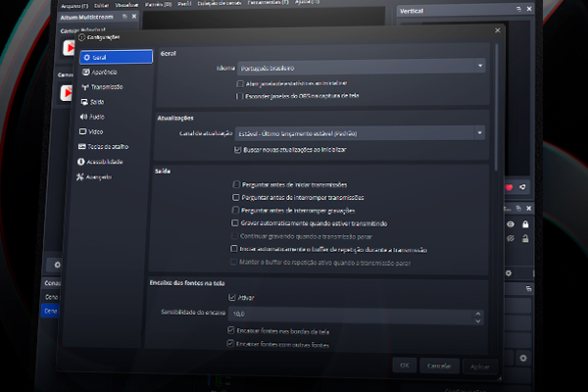Select the Geral category in settings sidebar
The height and width of the screenshot is (392, 588).
click(117, 57)
